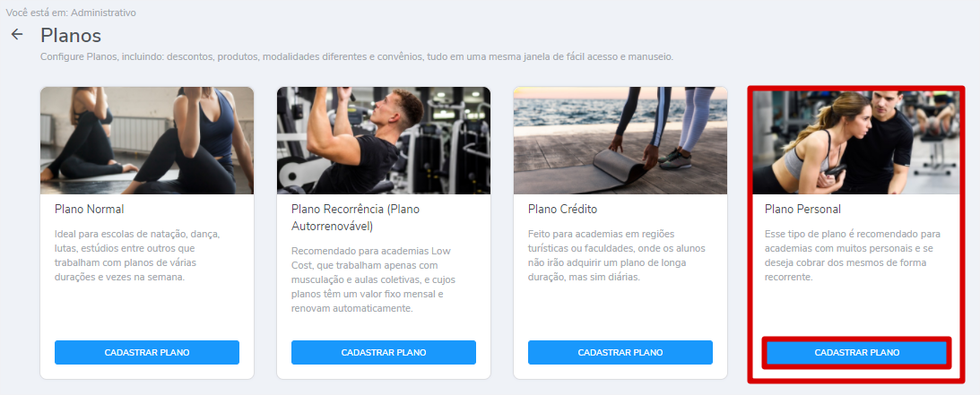Open the Plano Normal yoga image

tap(147, 141)
